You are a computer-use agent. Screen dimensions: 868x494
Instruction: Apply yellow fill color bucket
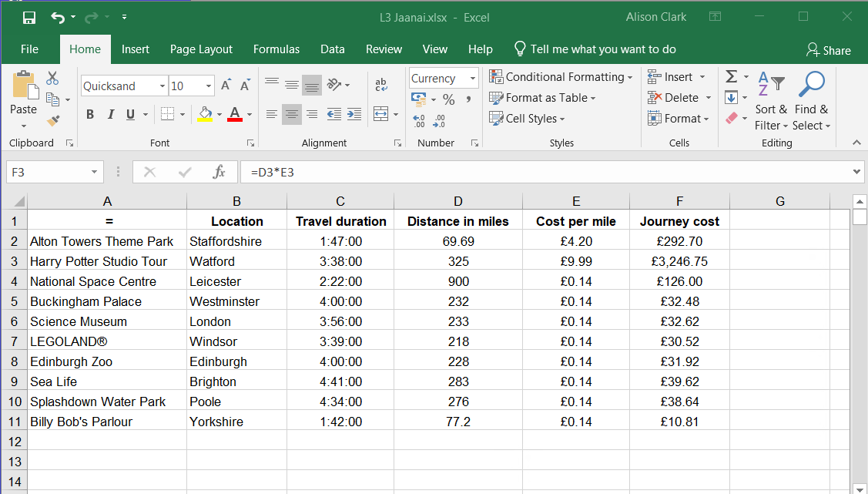205,114
